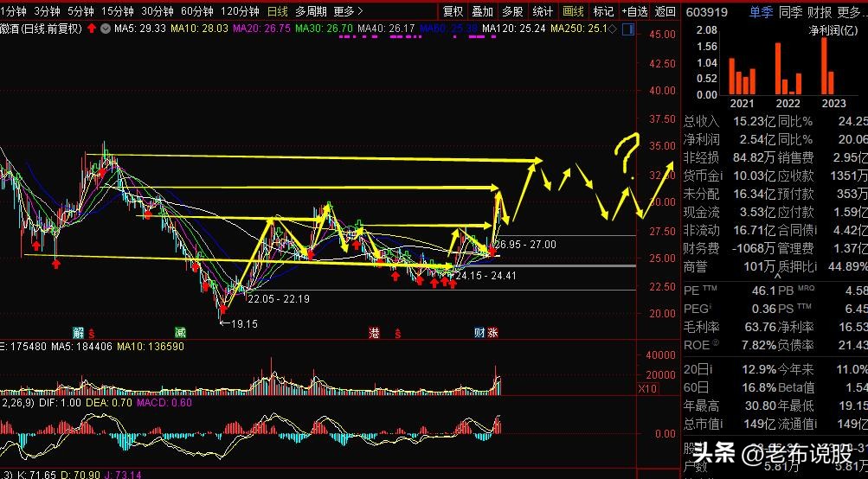Click the 26.95 - 27.00 price range label

525,244
